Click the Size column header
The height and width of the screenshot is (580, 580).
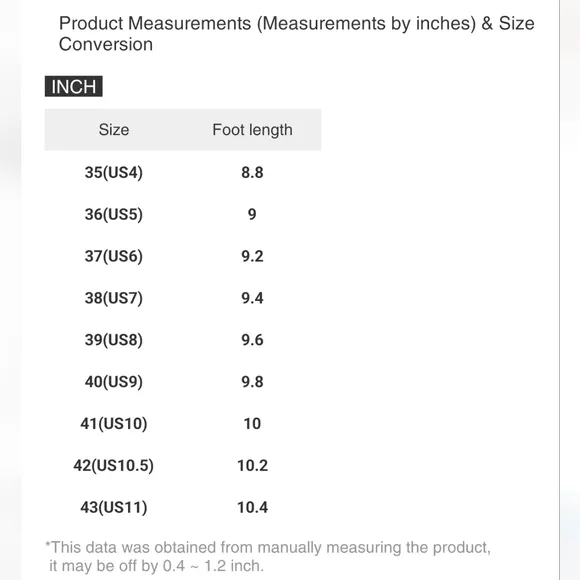(114, 130)
